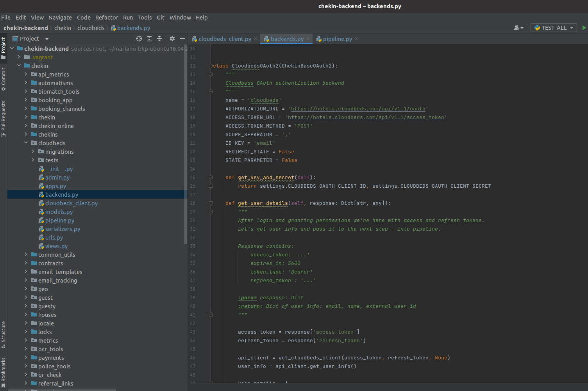Click the Expand All icon in Project panel

click(x=149, y=39)
